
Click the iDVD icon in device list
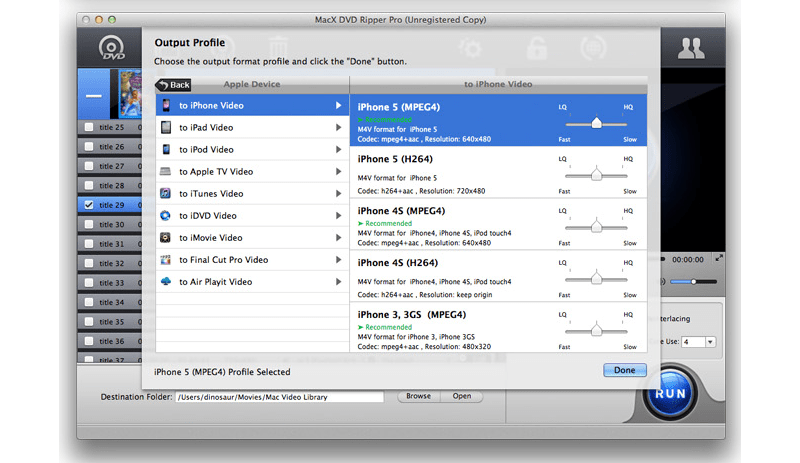coord(165,215)
